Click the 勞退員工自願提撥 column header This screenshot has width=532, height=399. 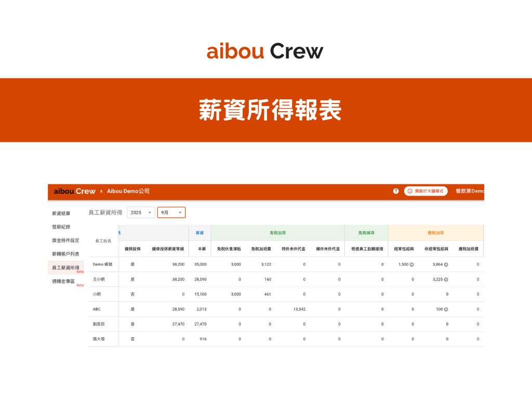tap(367, 249)
